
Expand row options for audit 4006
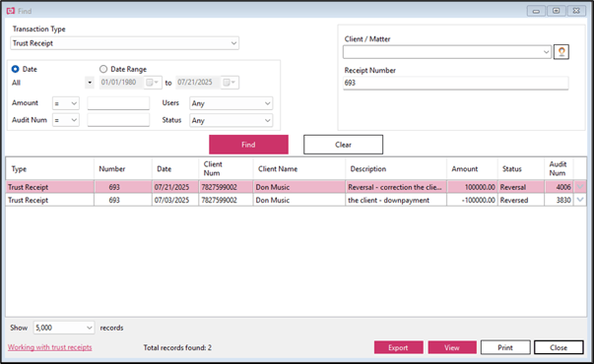[580, 187]
